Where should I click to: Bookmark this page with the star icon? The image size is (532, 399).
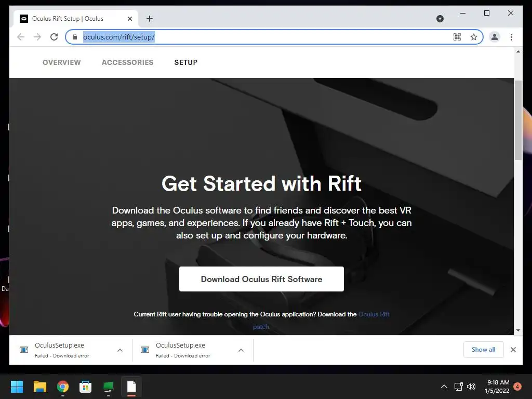pyautogui.click(x=474, y=37)
